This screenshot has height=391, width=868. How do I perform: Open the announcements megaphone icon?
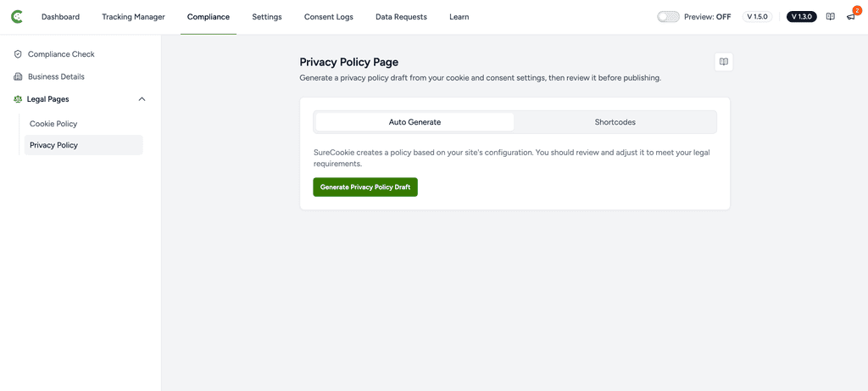851,17
